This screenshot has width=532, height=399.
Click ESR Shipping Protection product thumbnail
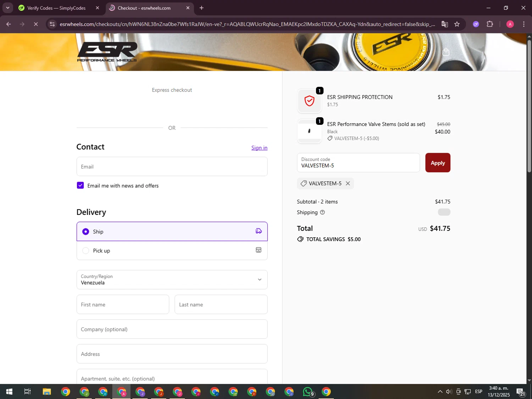[309, 101]
